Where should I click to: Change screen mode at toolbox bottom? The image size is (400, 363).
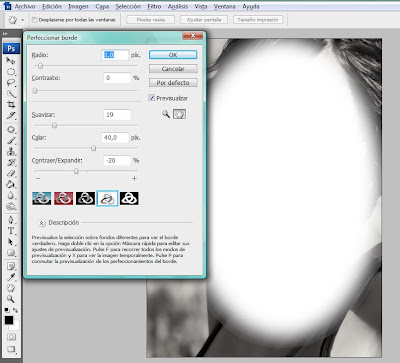11,349
